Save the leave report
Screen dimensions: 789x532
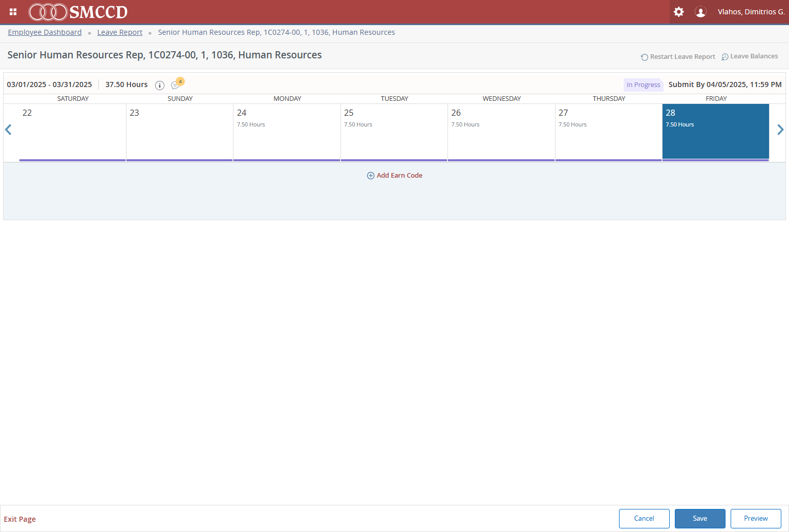(x=700, y=519)
